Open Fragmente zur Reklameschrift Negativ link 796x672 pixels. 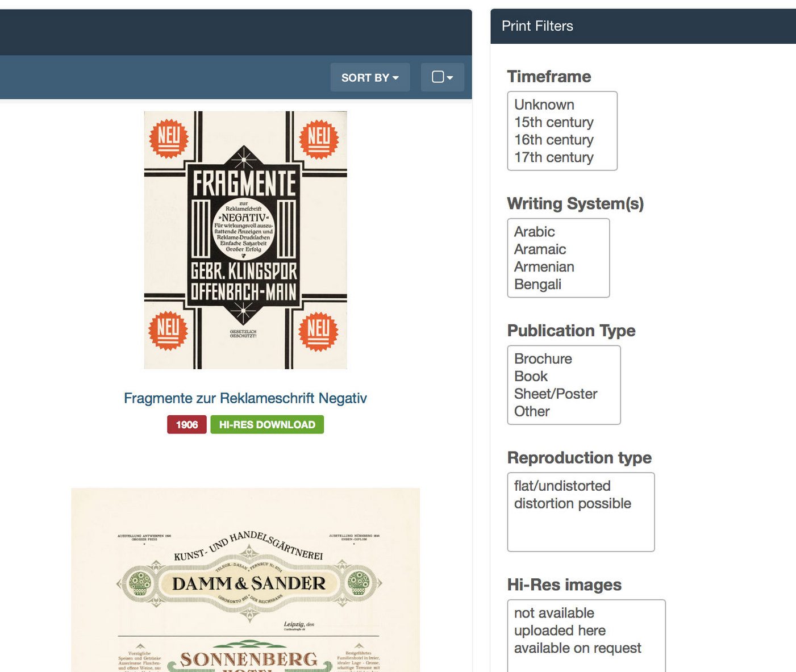pos(245,398)
